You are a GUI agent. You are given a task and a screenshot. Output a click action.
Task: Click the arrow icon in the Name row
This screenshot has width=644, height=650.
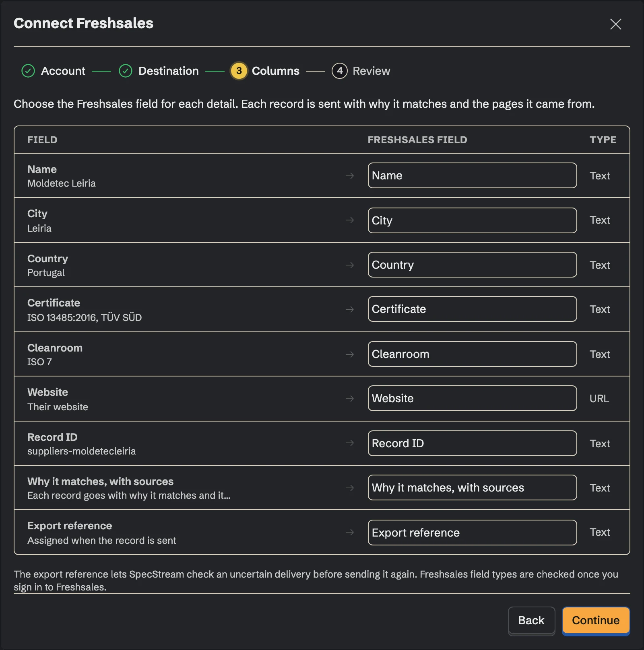click(350, 176)
